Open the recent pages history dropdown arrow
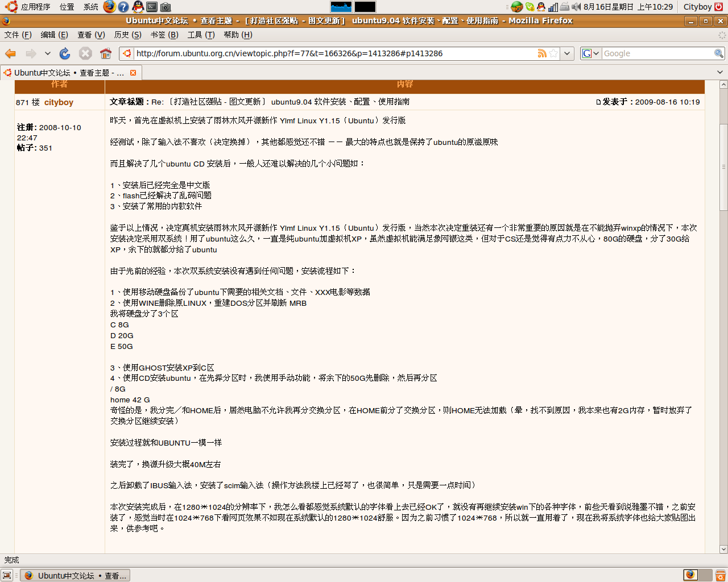728x582 pixels. pos(48,53)
